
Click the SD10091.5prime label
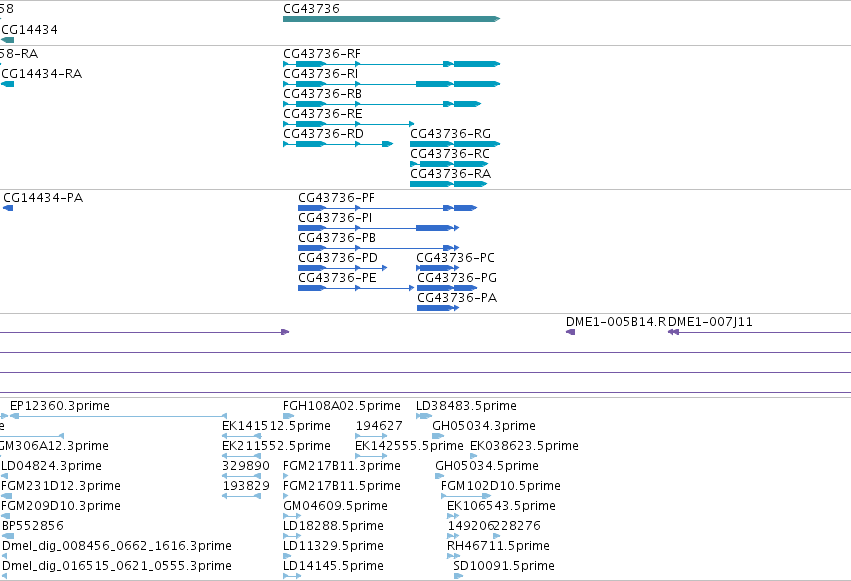point(504,566)
